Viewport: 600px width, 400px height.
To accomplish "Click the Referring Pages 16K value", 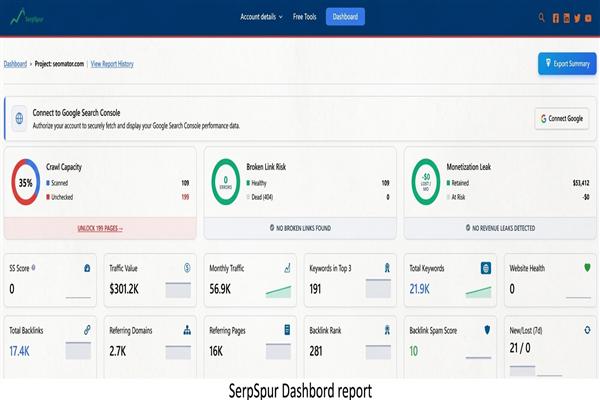I will coord(216,351).
